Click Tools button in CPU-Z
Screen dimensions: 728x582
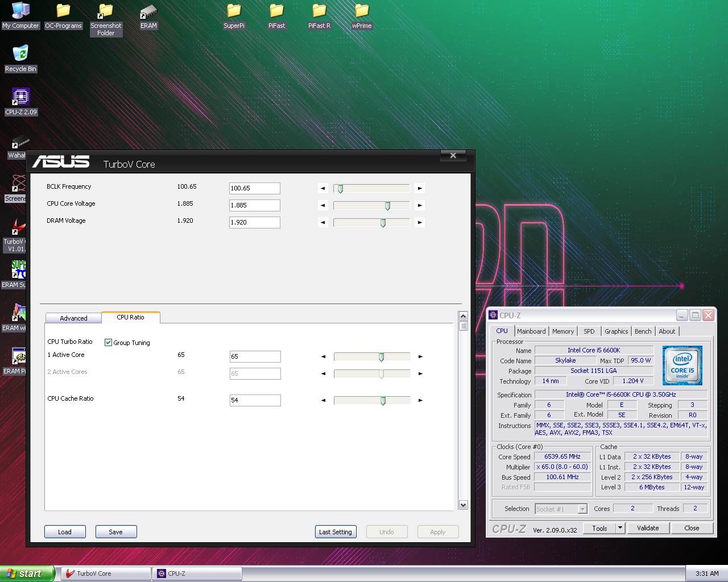pyautogui.click(x=599, y=528)
